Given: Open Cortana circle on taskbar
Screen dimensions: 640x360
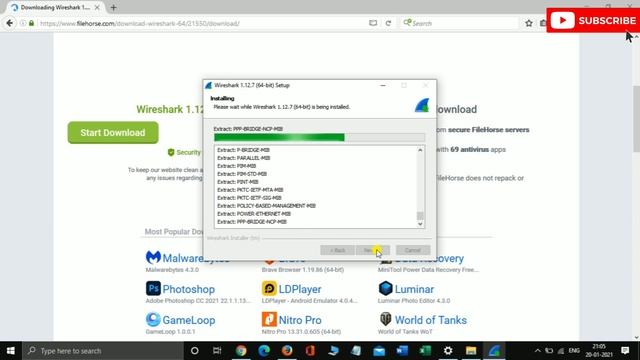Looking at the screenshot, I should pos(195,351).
